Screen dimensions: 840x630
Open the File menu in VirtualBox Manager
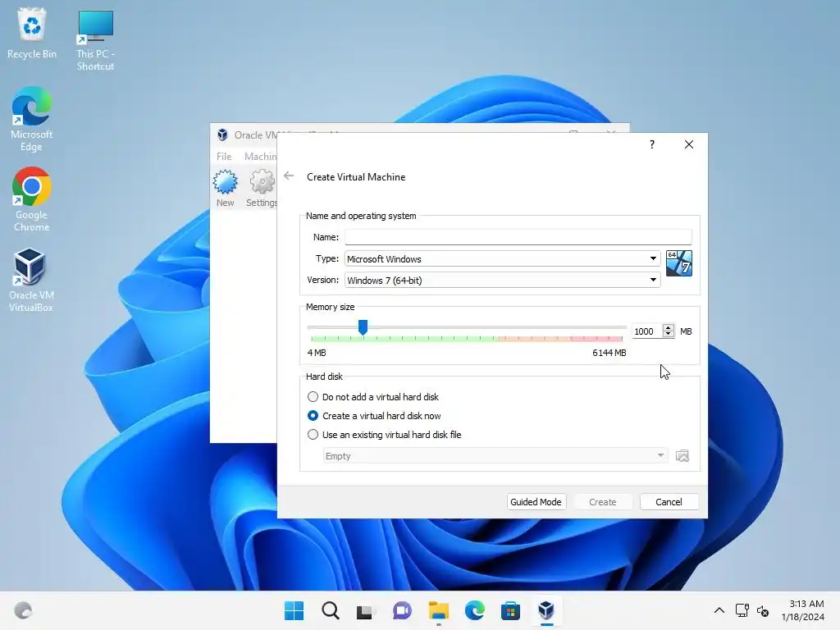tap(224, 157)
